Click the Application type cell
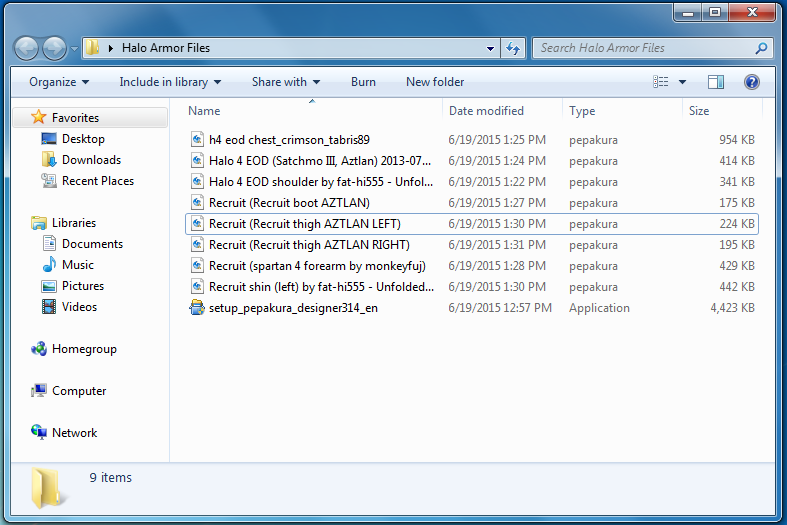 click(599, 308)
